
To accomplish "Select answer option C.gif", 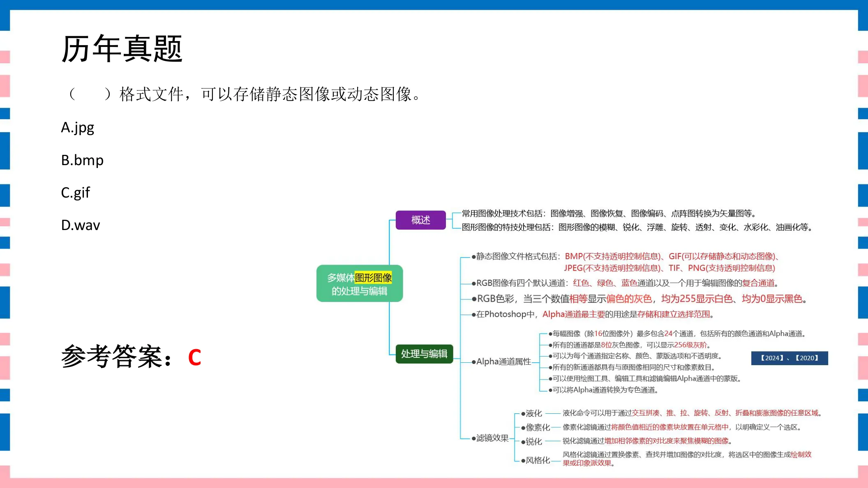I will pyautogui.click(x=76, y=193).
